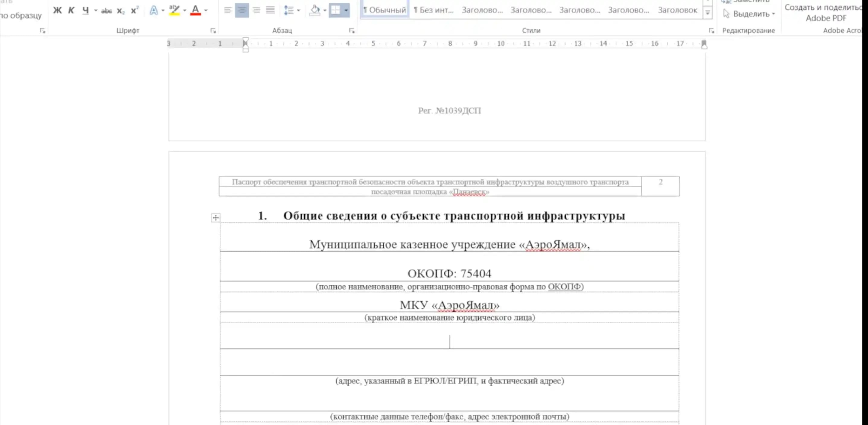Expand the styles gallery
Image resolution: width=868 pixels, height=425 pixels.
708,13
